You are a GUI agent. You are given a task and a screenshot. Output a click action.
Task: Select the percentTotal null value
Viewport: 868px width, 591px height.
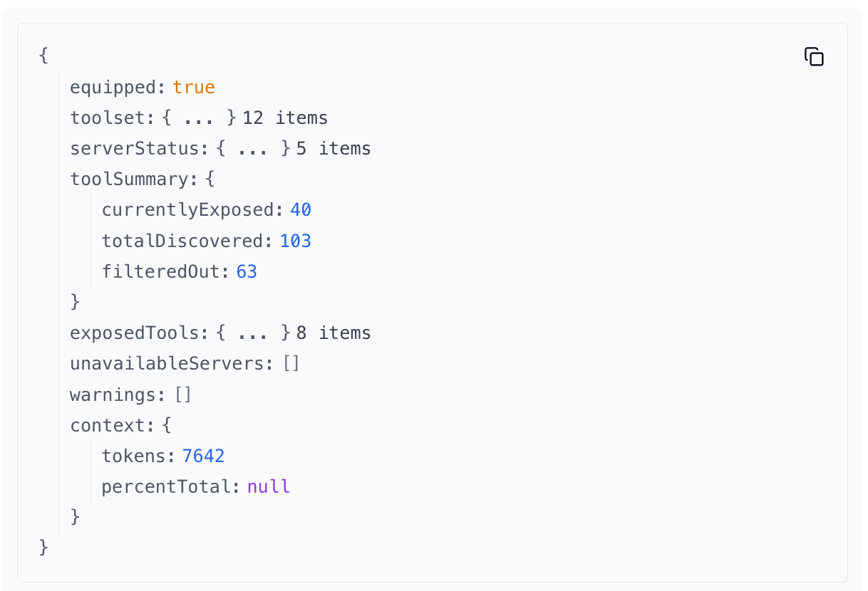(268, 486)
